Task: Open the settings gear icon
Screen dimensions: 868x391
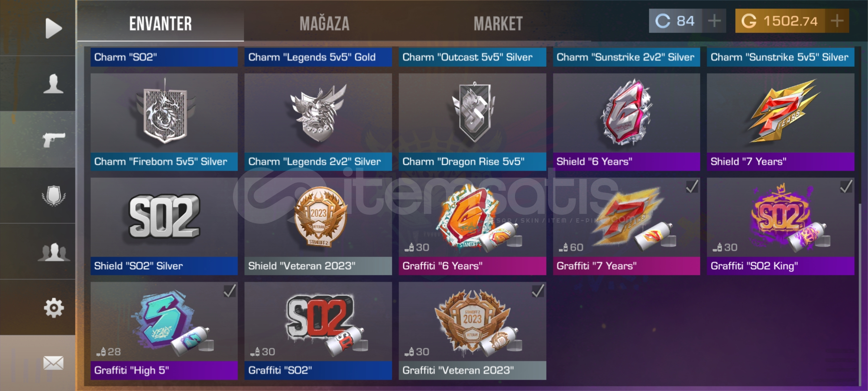Action: [x=54, y=308]
